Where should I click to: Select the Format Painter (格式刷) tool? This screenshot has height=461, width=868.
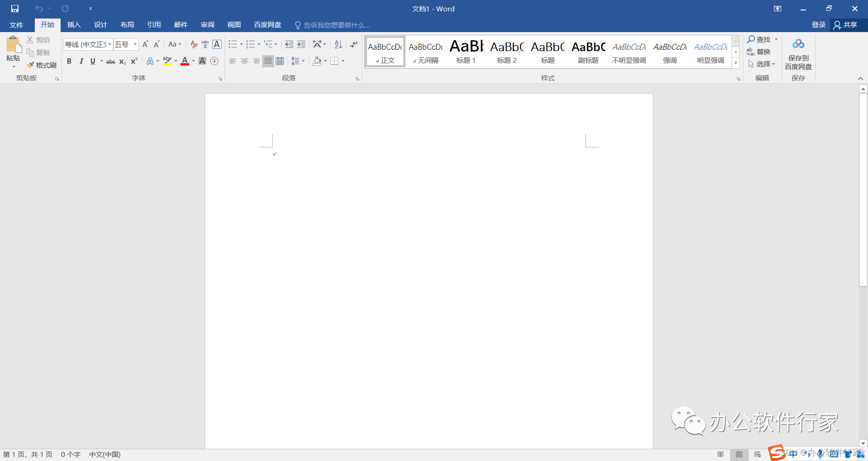pos(42,66)
